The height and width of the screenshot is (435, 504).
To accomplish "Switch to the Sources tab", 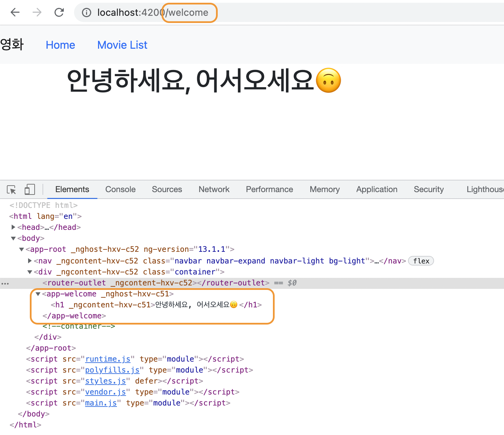I will point(167,189).
